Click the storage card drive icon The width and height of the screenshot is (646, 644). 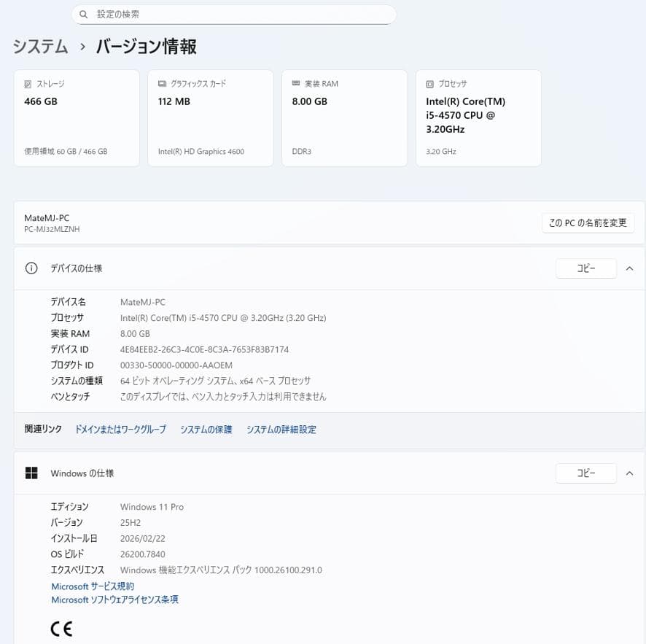28,84
